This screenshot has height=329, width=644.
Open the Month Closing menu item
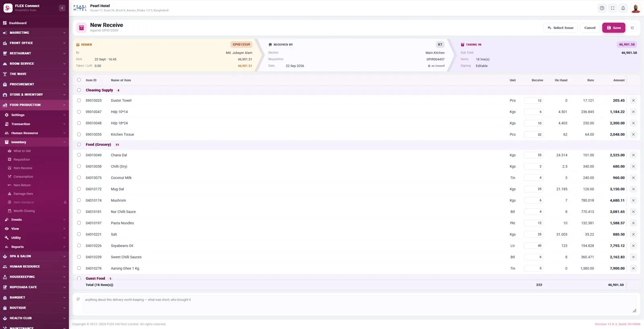[24, 211]
